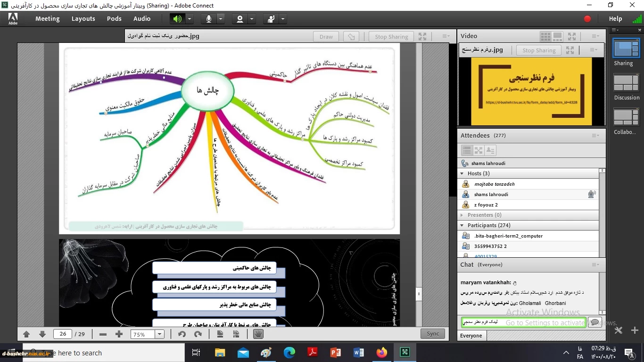Maximize the main Share pod full screen
644x362 pixels.
[x=422, y=36]
